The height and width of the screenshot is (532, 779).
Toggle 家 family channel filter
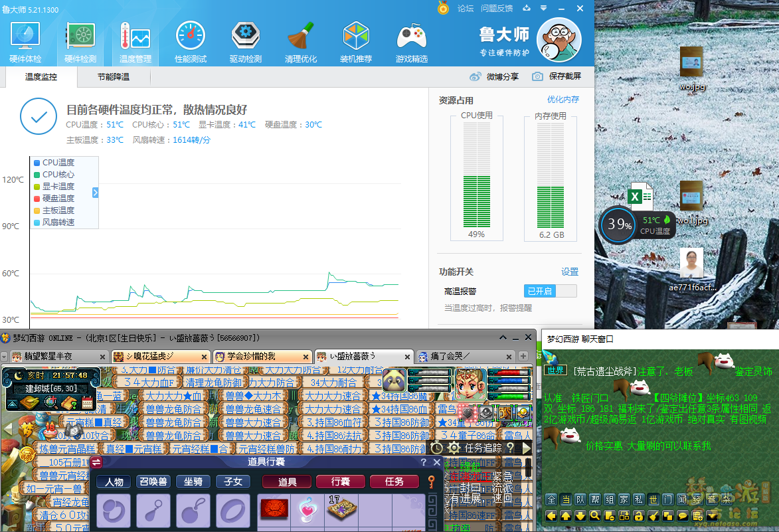[624, 499]
